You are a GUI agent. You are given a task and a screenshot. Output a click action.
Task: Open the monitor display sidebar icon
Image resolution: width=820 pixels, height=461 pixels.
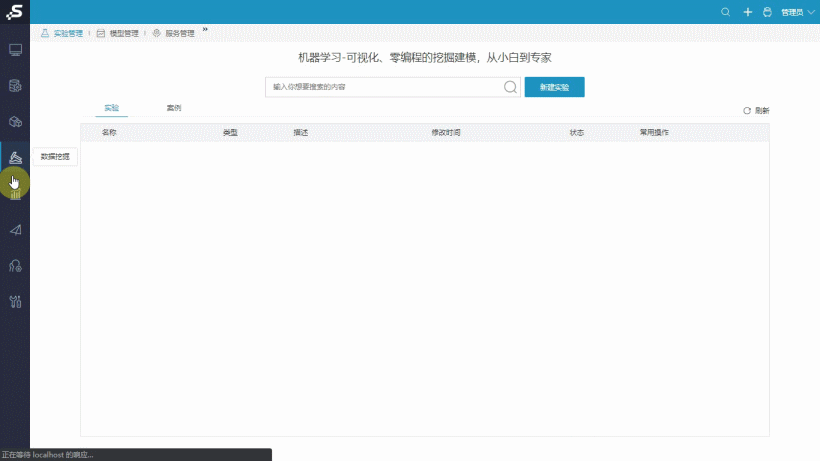pos(15,49)
